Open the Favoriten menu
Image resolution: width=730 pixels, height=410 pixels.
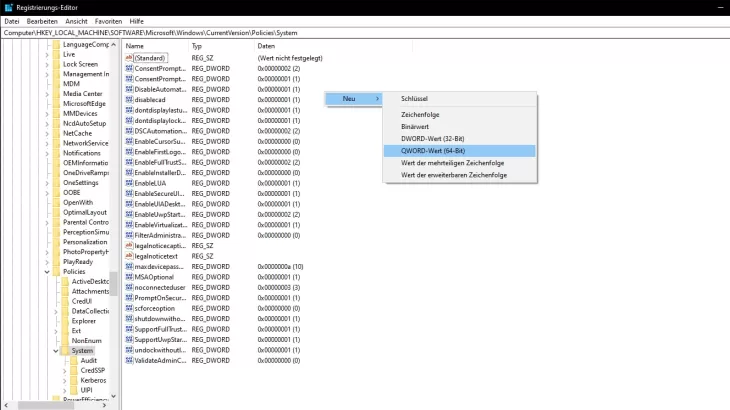108,21
